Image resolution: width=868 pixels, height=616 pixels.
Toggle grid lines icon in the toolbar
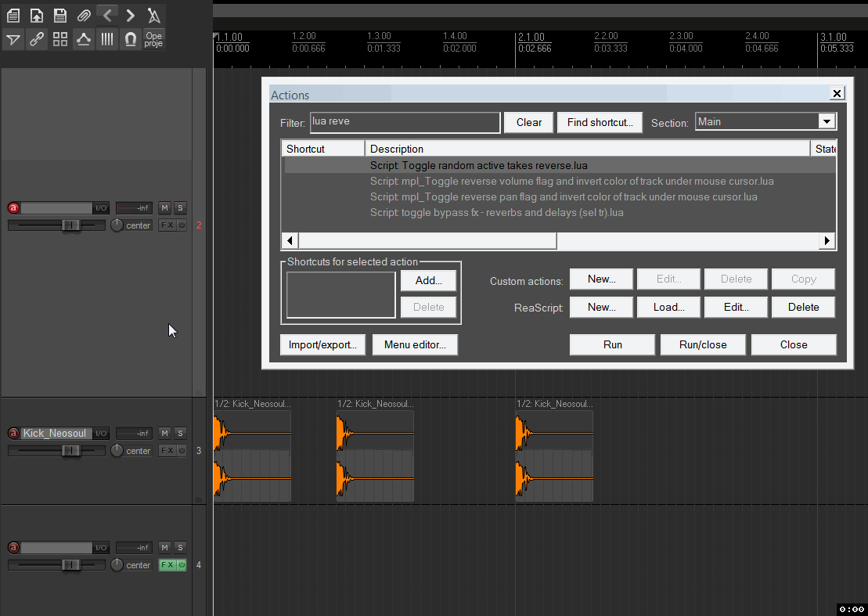point(107,40)
